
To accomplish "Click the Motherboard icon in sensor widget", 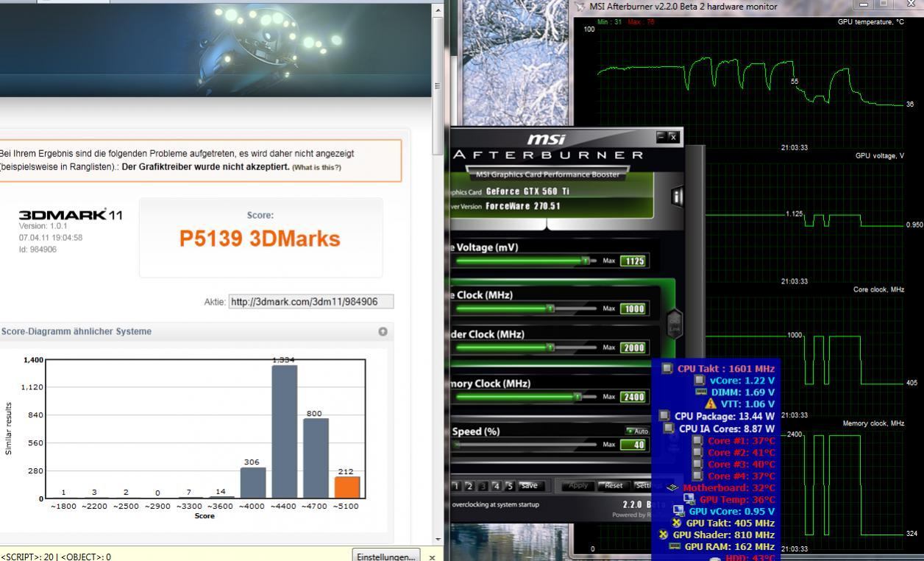I will [x=672, y=487].
